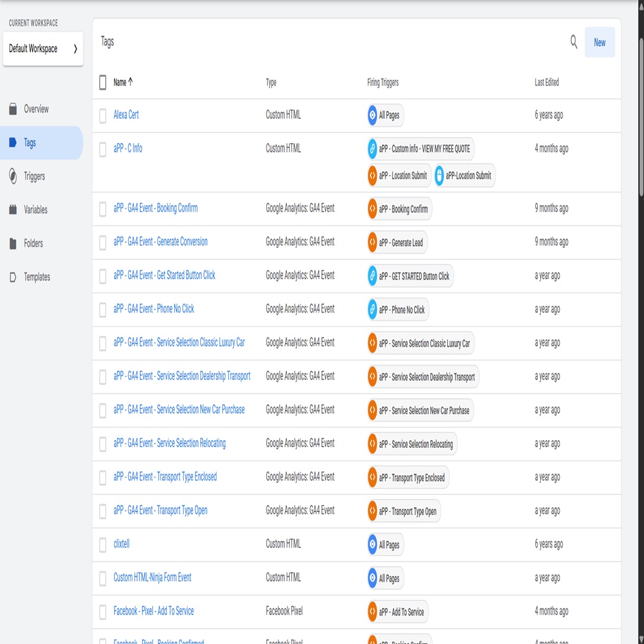Expand the Default Workspace panel via its chevron

[76, 49]
